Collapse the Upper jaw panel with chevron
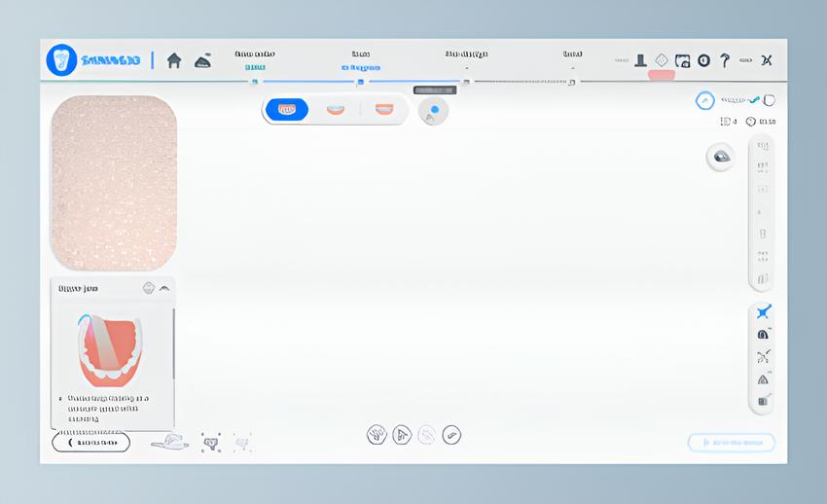This screenshot has width=827, height=504. (x=164, y=288)
